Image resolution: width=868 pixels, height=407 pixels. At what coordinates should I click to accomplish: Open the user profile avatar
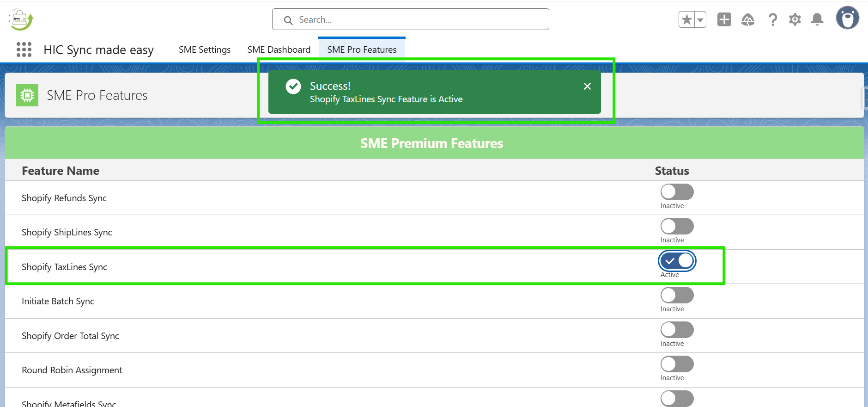(847, 18)
